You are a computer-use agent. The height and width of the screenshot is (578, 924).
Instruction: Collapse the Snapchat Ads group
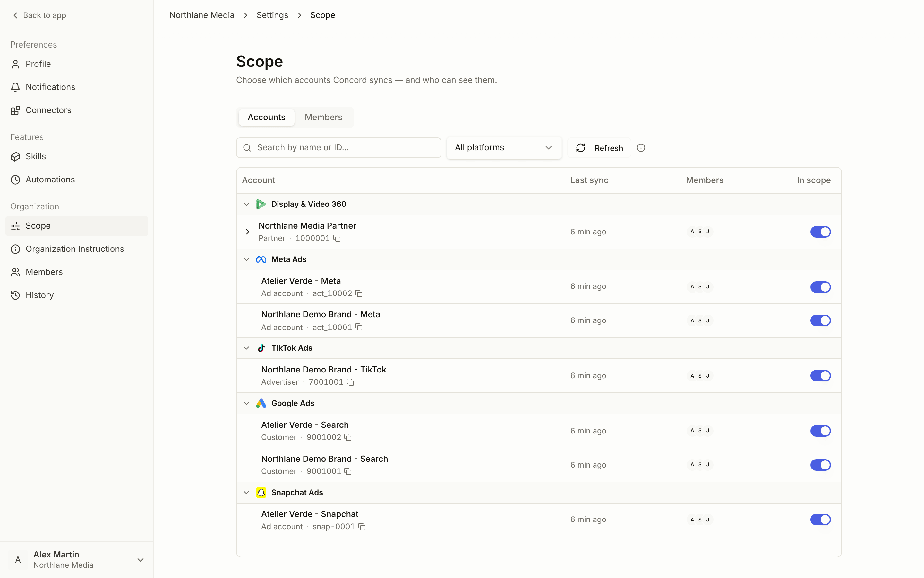(246, 493)
